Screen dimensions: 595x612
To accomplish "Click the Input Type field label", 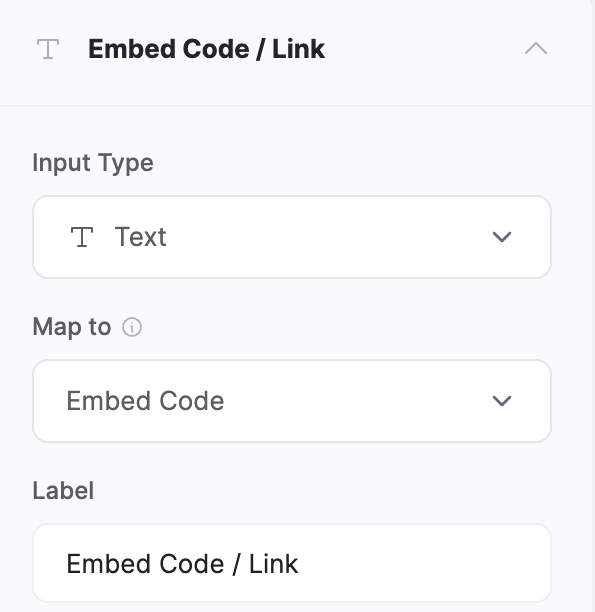I will coord(93,163).
